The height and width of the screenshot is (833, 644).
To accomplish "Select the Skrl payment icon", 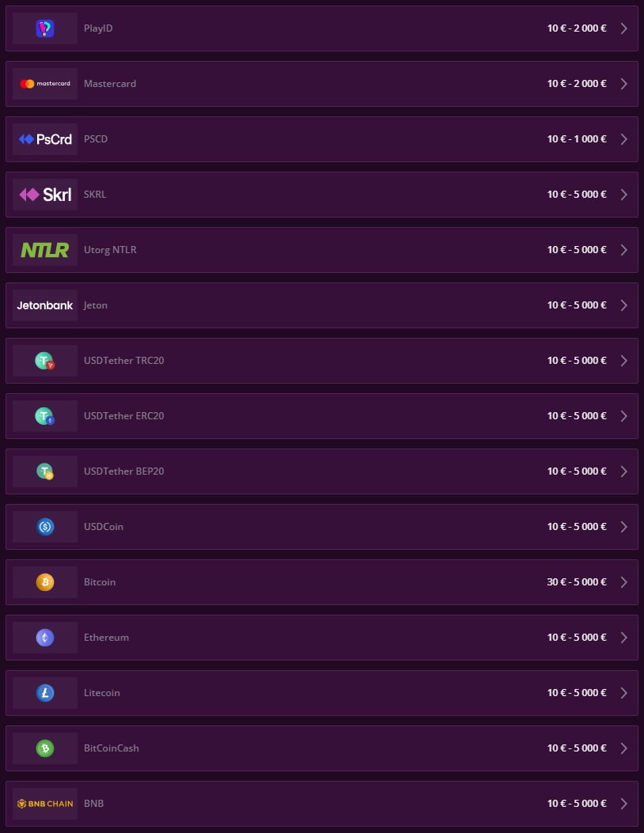I will point(44,194).
